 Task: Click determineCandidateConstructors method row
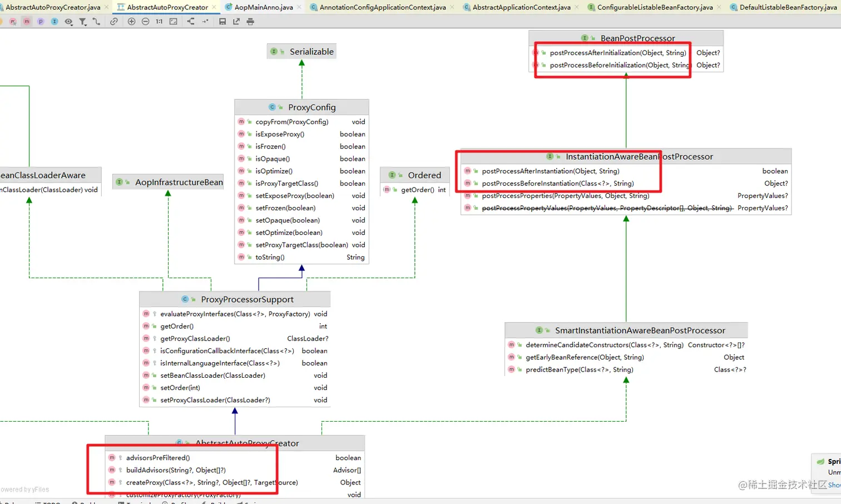[x=626, y=345]
